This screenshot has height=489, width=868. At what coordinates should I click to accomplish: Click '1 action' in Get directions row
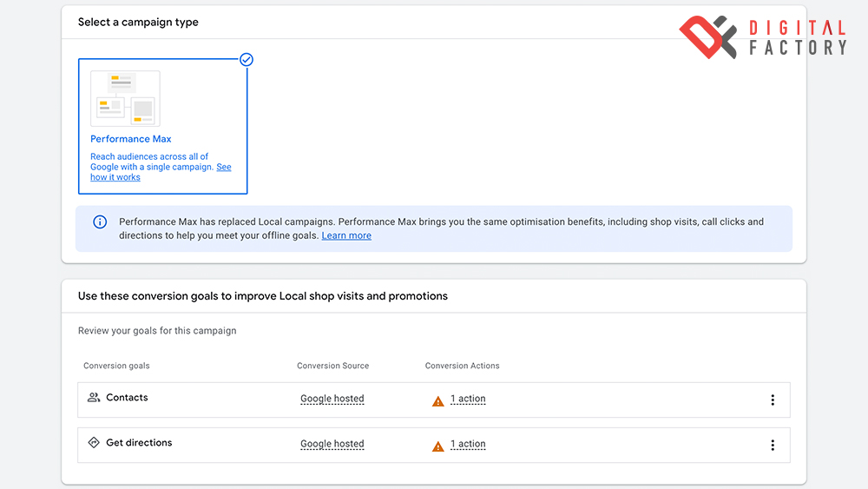(468, 445)
